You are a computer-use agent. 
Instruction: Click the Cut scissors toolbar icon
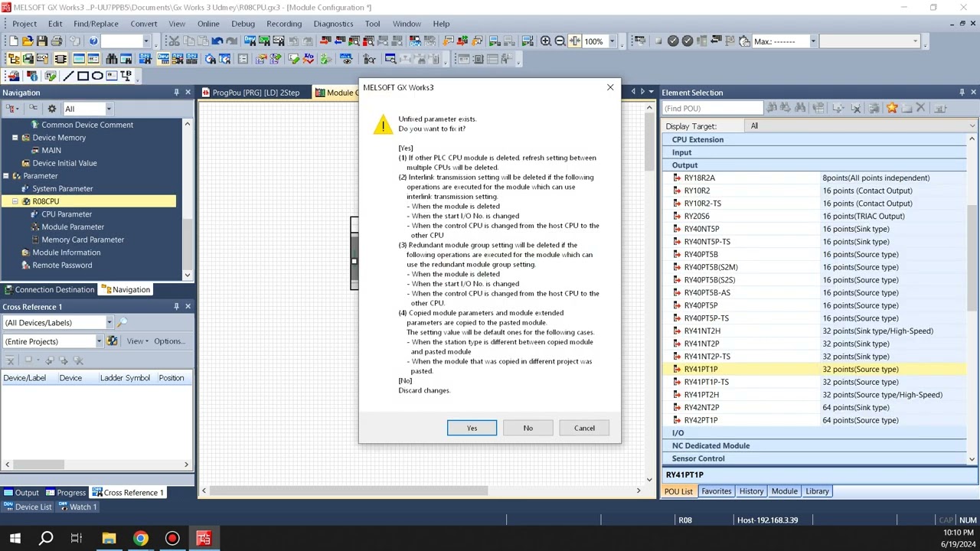[174, 41]
